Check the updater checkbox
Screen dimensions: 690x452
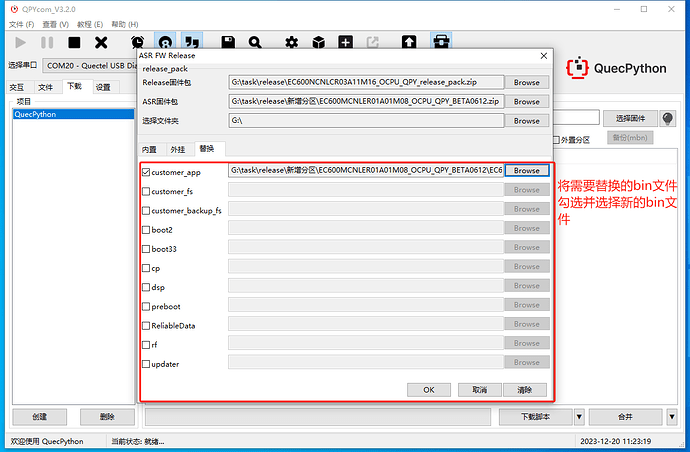(x=146, y=364)
